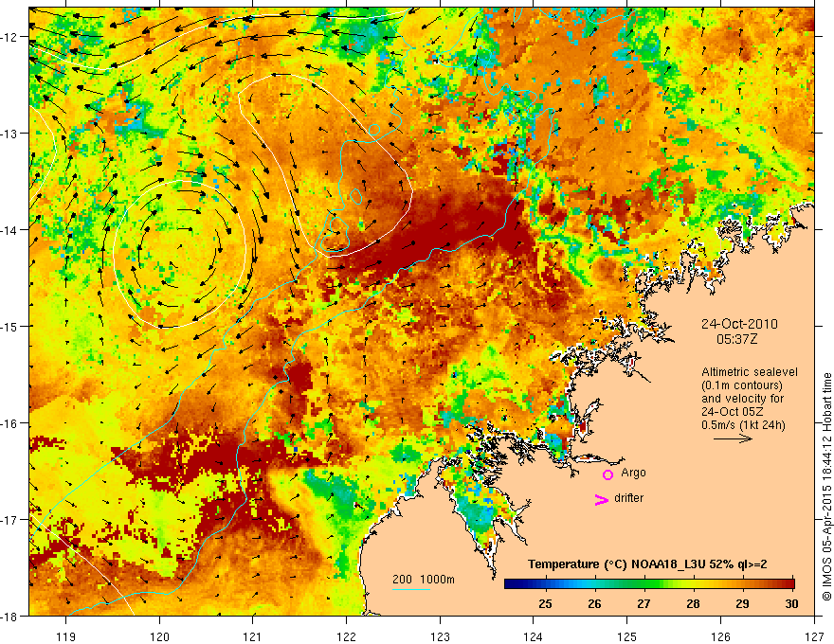Click the 'Altimetric sealevel' text
The height and width of the screenshot is (644, 834).
[750, 372]
